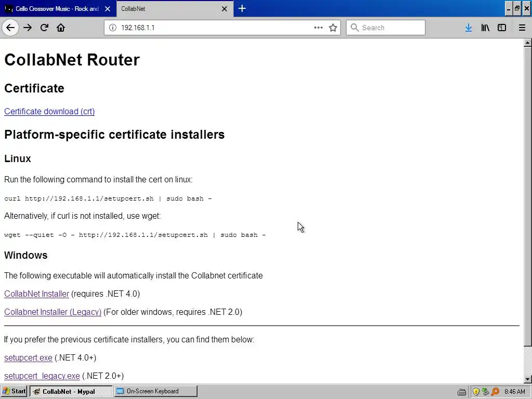Viewport: 532px width, 399px height.
Task: Click the magnifier tray icon
Action: 495,392
